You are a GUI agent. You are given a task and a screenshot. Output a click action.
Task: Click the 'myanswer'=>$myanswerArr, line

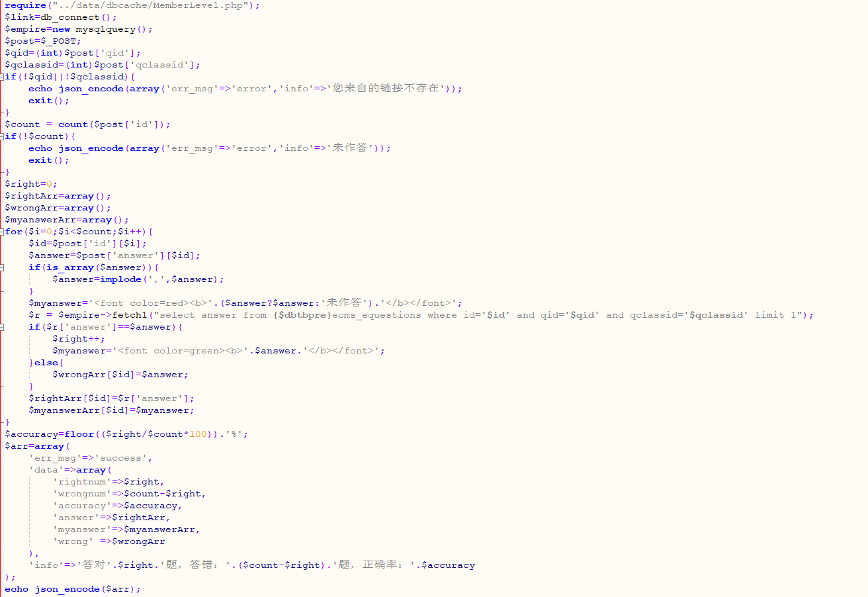(x=126, y=529)
